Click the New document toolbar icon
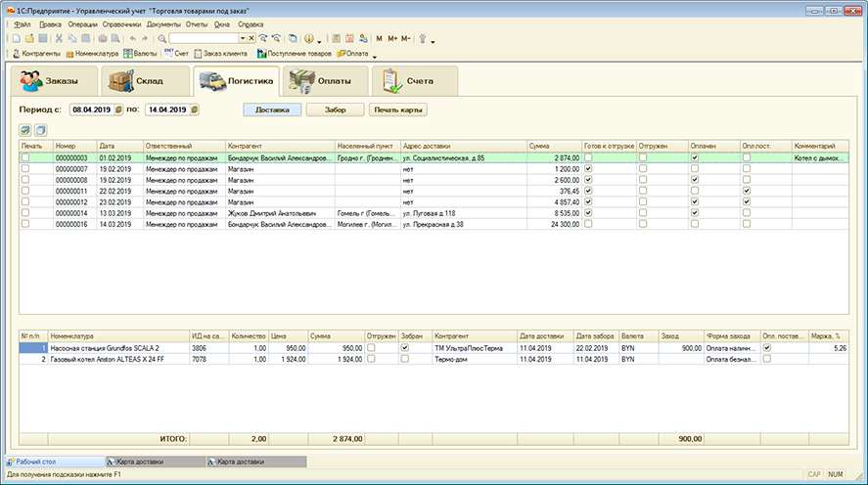The image size is (868, 485). pos(18,38)
